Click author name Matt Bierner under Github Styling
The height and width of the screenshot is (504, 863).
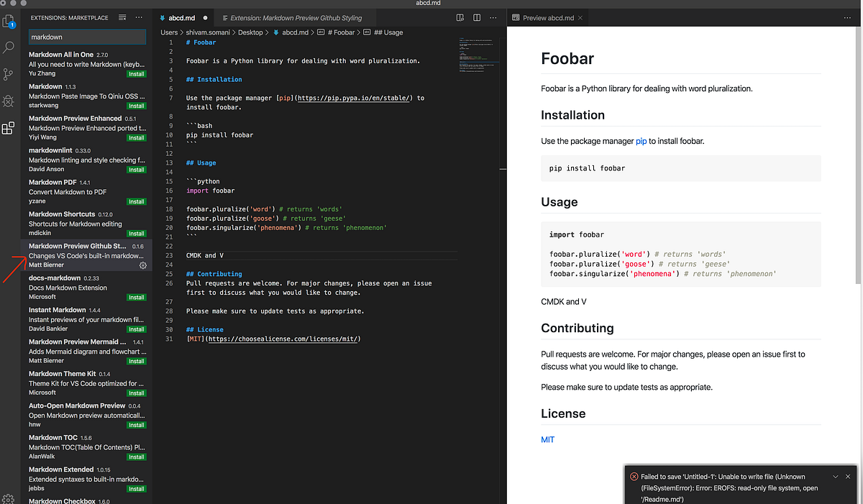(x=46, y=265)
